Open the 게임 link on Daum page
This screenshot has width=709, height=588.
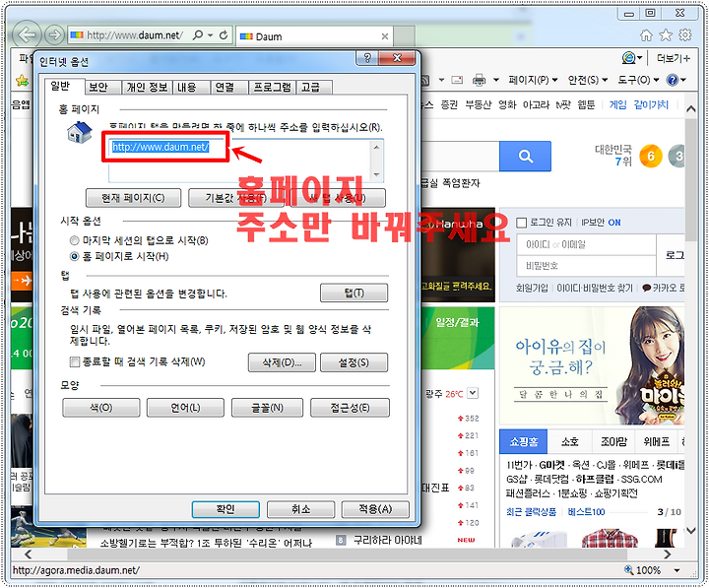[x=617, y=105]
